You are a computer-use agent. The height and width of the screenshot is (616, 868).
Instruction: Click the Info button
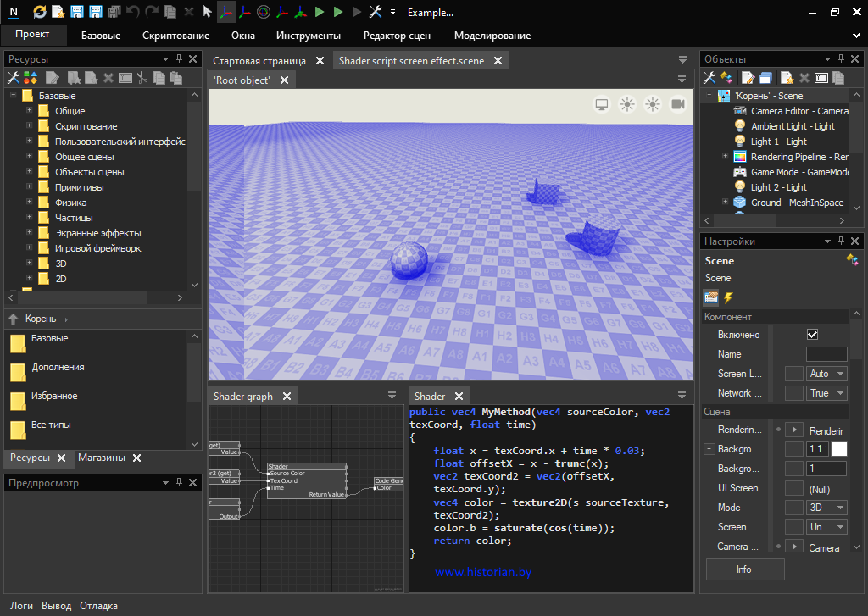pyautogui.click(x=744, y=569)
